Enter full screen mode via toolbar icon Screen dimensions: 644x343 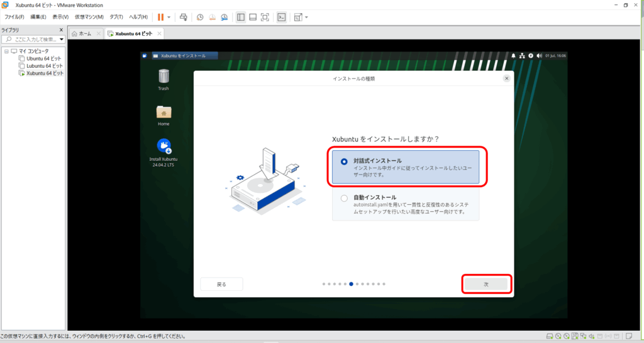[x=265, y=17]
